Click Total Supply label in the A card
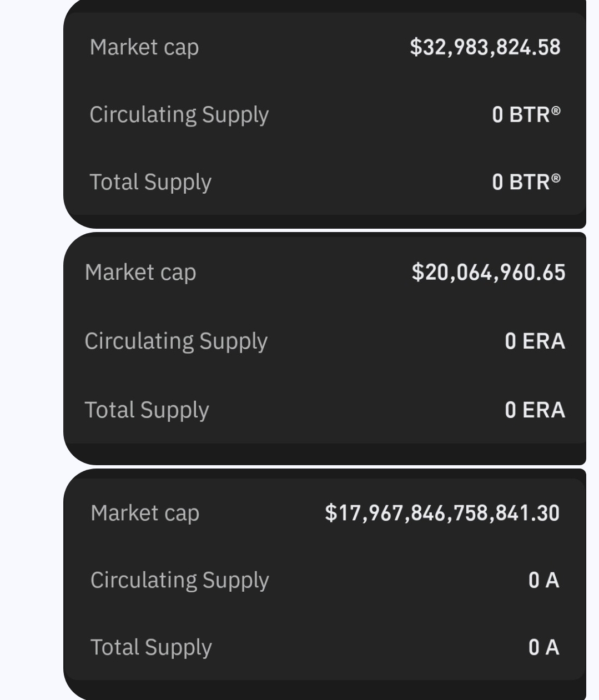This screenshot has height=700, width=599. (151, 647)
